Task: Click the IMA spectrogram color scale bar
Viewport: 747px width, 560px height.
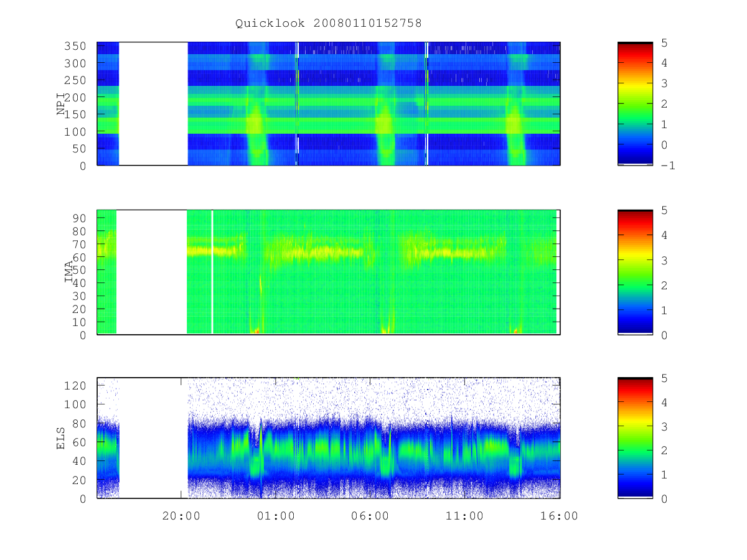Action: click(635, 273)
